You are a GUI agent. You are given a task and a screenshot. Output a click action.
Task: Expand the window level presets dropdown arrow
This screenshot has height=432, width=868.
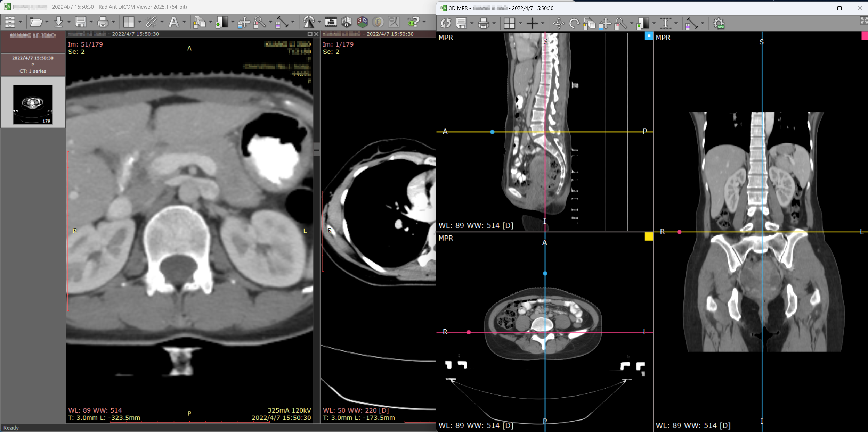pos(233,23)
